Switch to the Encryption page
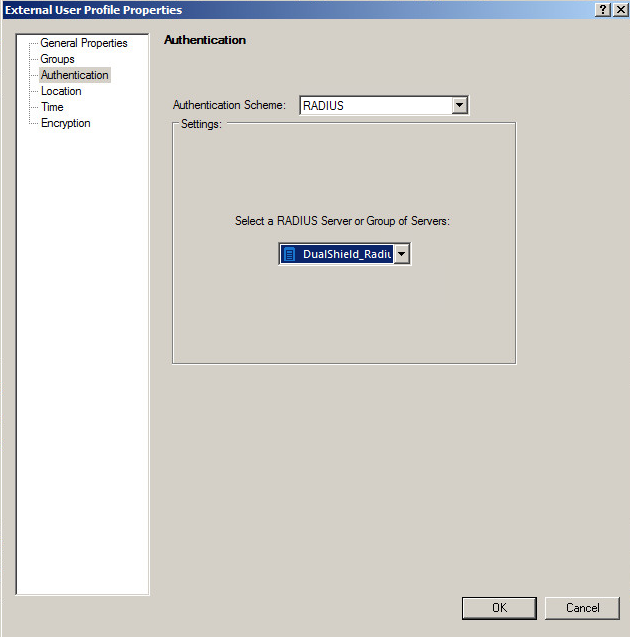The width and height of the screenshot is (630, 637). [65, 123]
